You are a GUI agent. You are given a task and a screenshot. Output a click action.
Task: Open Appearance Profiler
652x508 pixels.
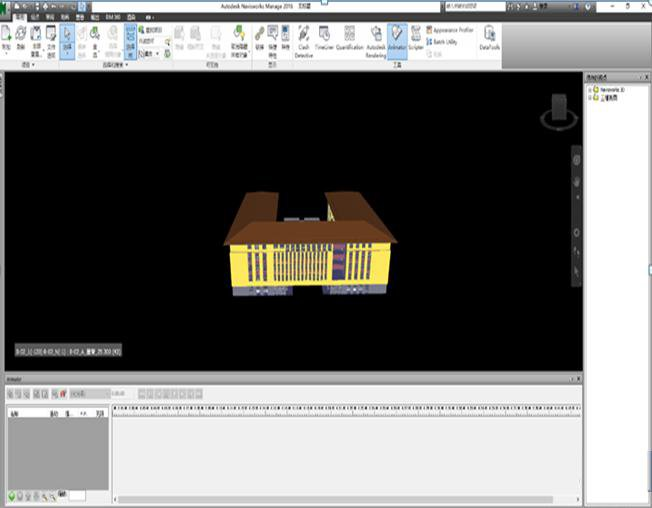pos(450,30)
